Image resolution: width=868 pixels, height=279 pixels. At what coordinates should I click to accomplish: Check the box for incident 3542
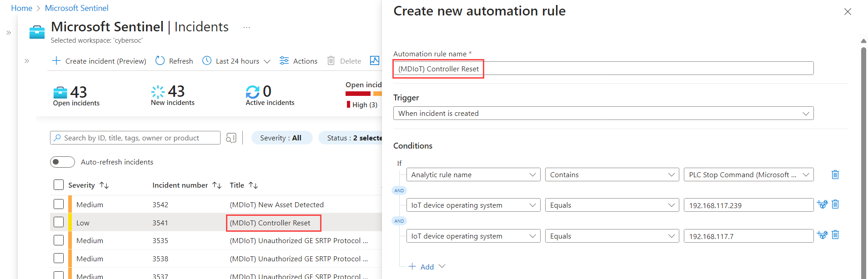(x=59, y=204)
